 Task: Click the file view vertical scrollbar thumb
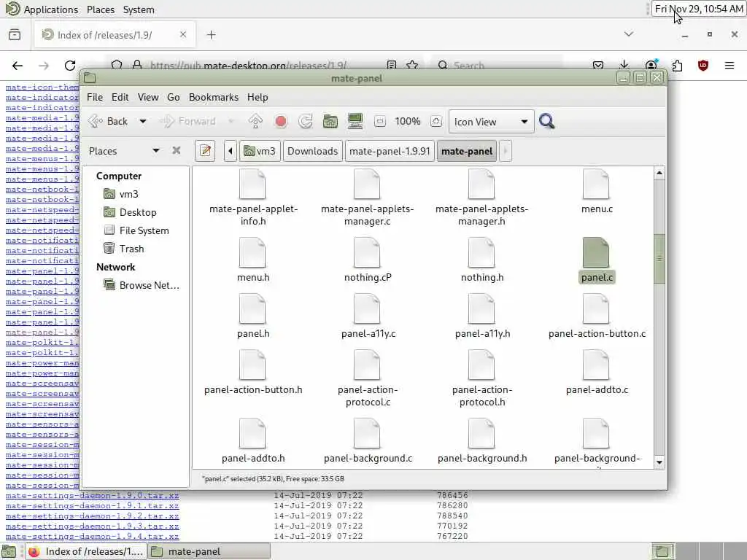tap(659, 259)
